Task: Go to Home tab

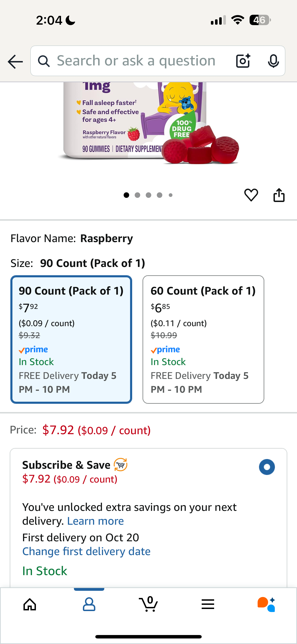Action: [30, 605]
